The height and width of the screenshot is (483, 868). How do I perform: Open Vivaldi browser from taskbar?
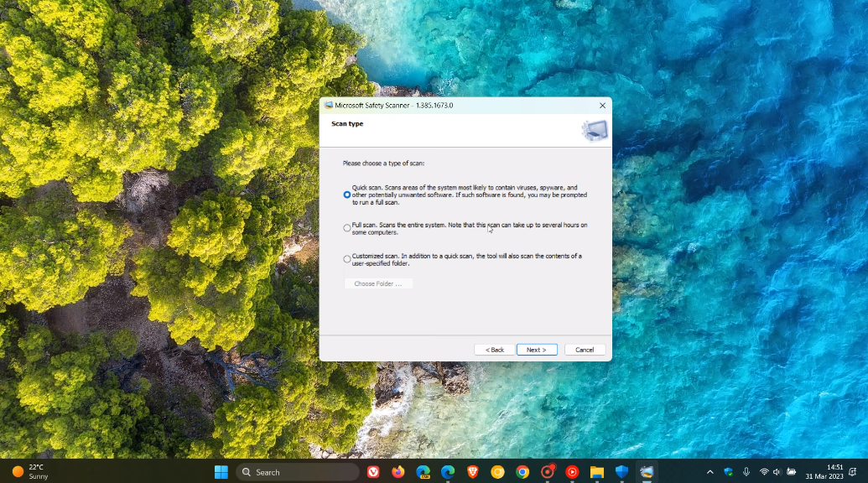click(373, 472)
